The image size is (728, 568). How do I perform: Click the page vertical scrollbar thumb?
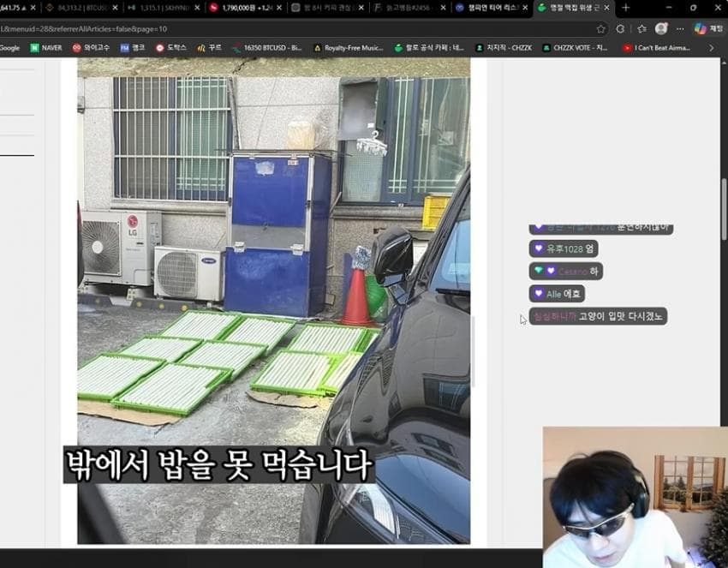click(x=724, y=209)
